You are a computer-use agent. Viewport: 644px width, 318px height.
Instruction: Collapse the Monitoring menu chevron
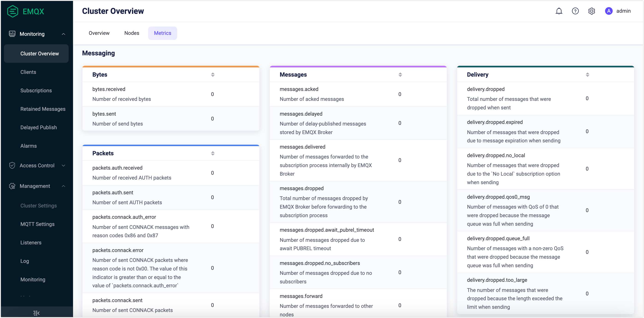(64, 34)
